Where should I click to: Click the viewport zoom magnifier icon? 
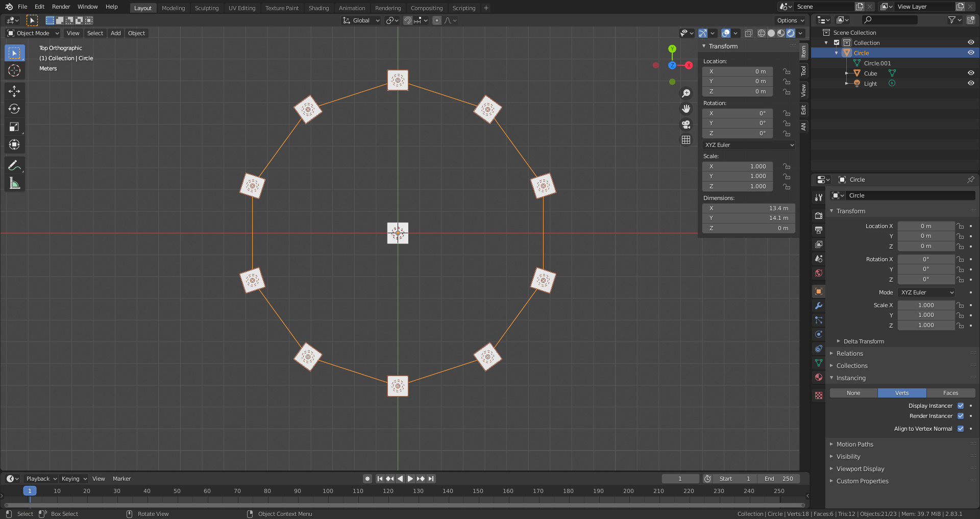pyautogui.click(x=686, y=93)
